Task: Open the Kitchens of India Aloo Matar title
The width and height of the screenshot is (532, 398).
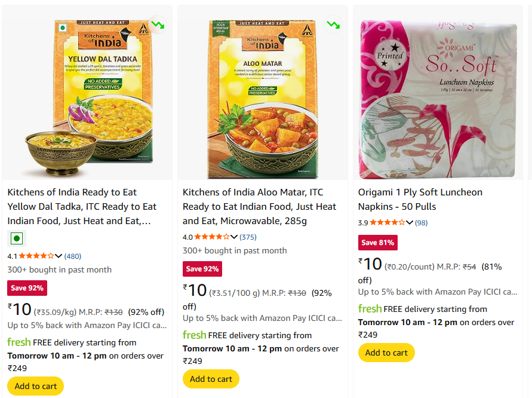Action: (x=260, y=207)
